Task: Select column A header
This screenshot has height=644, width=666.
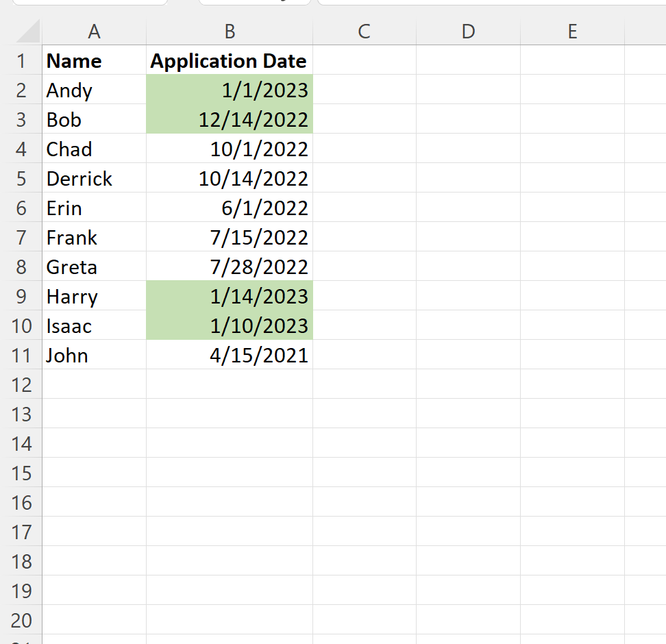Action: (x=95, y=32)
